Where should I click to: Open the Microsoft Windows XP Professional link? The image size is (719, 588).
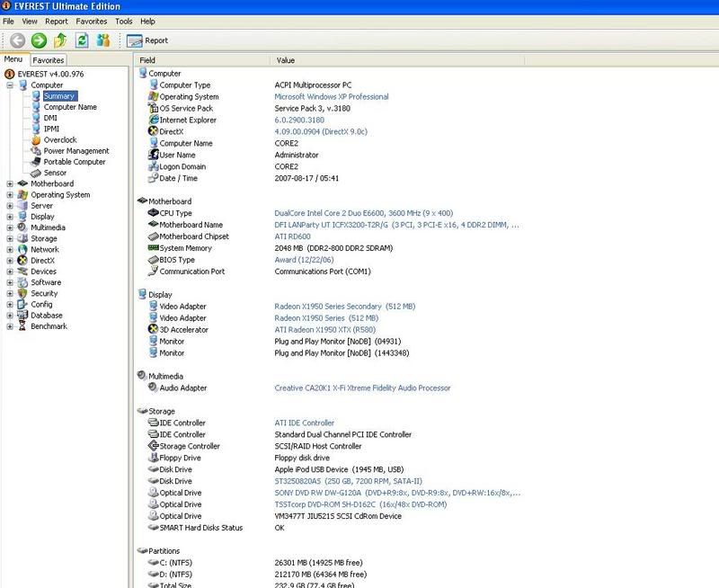tap(332, 97)
